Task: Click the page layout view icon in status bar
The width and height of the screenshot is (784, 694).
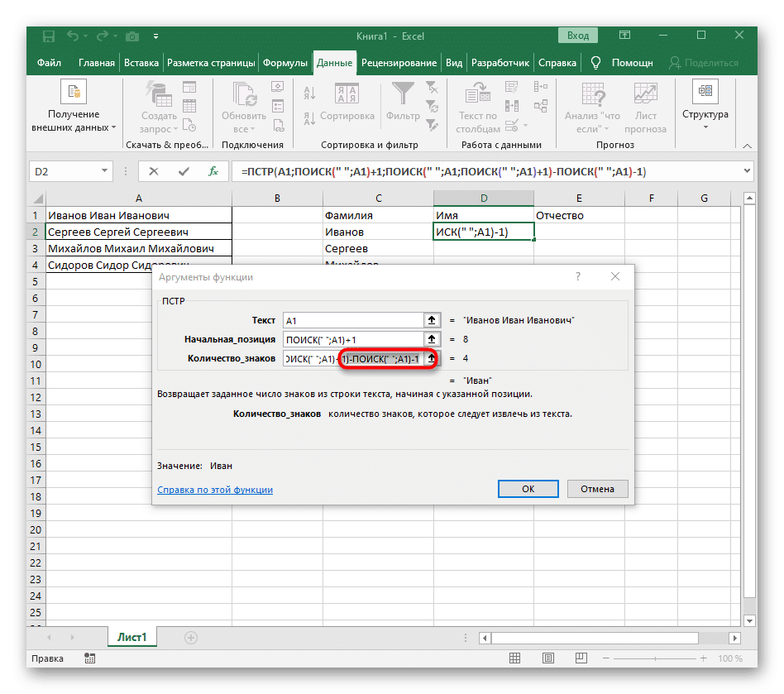Action: [x=547, y=658]
